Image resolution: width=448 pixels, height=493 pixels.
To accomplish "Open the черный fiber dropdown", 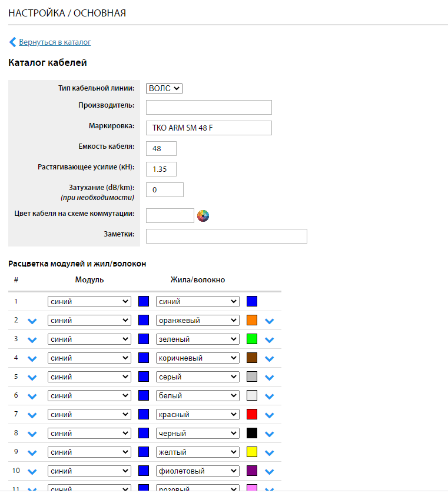I will pos(198,434).
